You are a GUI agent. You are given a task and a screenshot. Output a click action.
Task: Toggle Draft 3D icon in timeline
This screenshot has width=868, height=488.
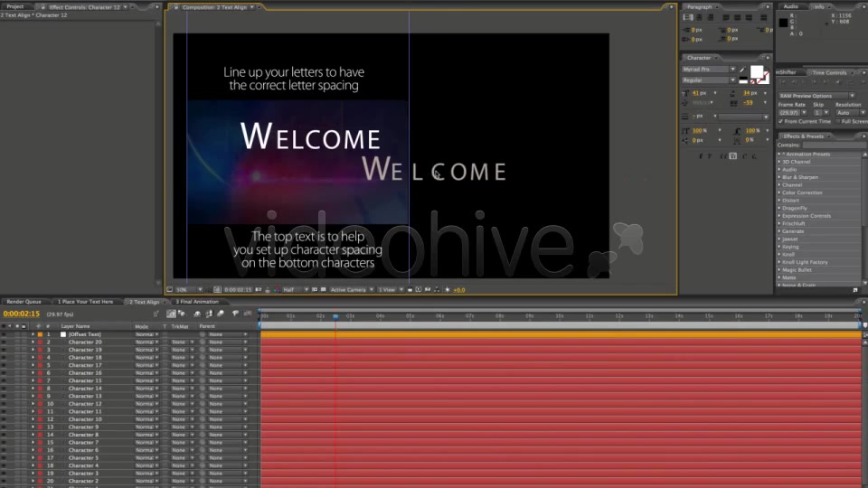coord(182,314)
